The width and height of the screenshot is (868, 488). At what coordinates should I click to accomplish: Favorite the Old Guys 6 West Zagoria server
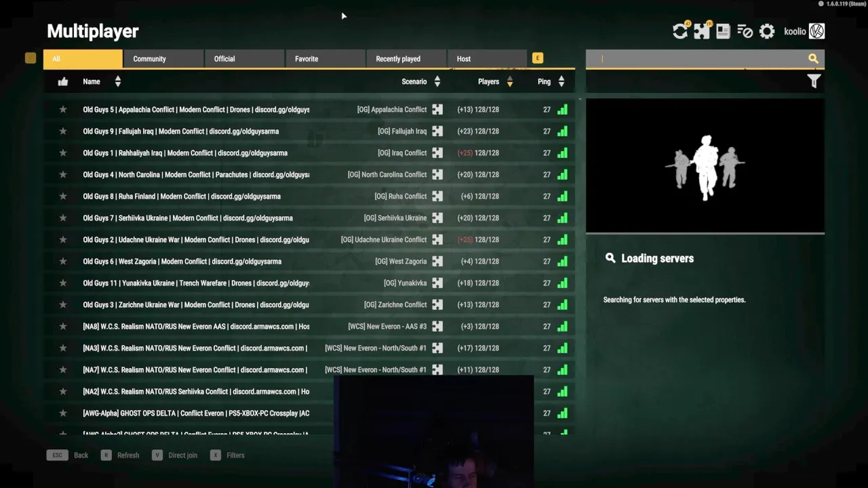point(63,261)
